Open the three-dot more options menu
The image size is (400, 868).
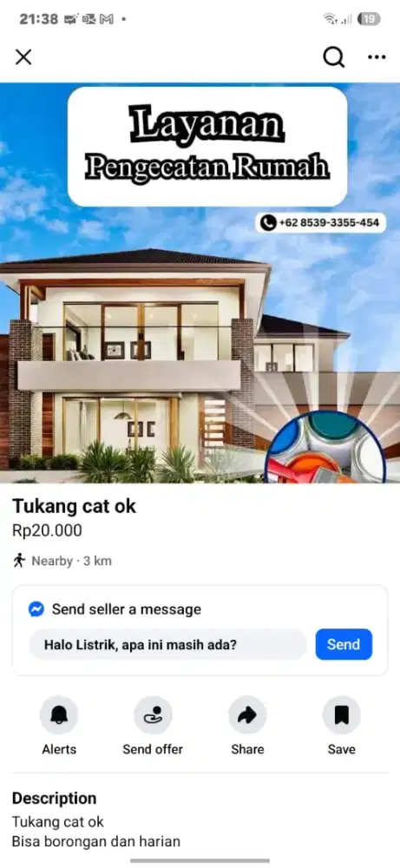(377, 57)
